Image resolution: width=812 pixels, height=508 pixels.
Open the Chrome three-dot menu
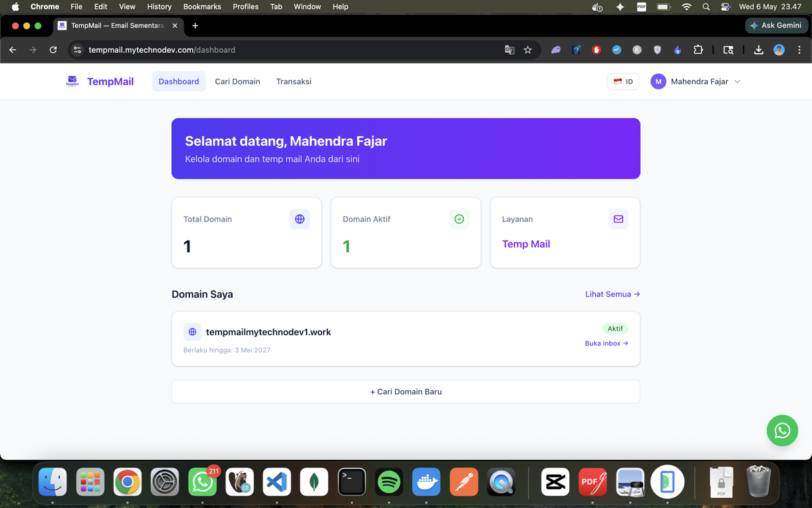pyautogui.click(x=799, y=49)
